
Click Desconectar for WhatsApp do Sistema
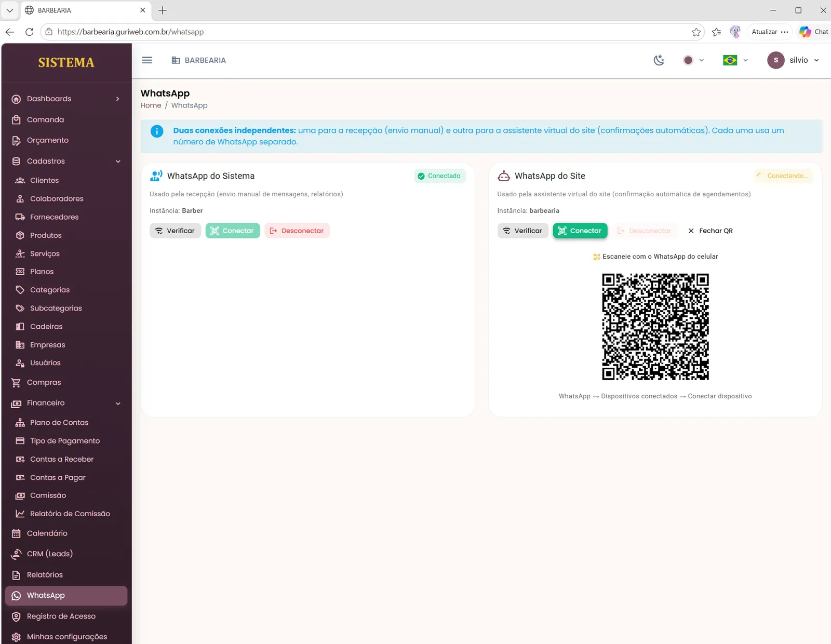pos(297,231)
